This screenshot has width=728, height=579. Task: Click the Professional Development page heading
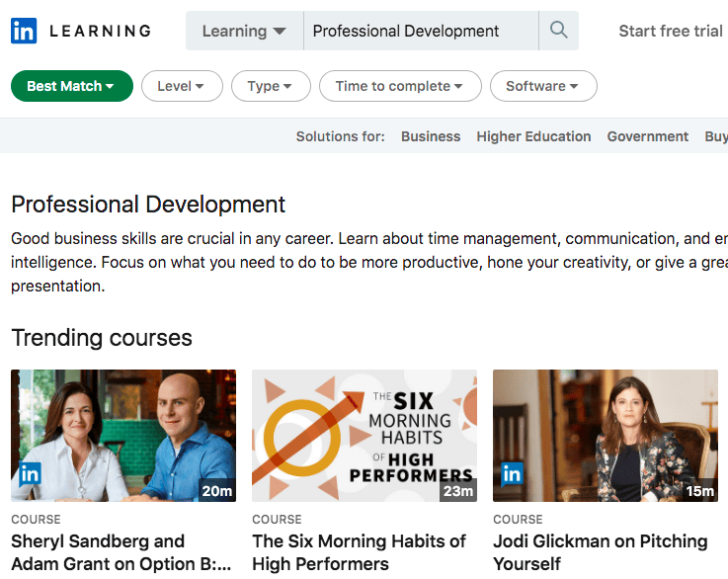click(x=148, y=205)
